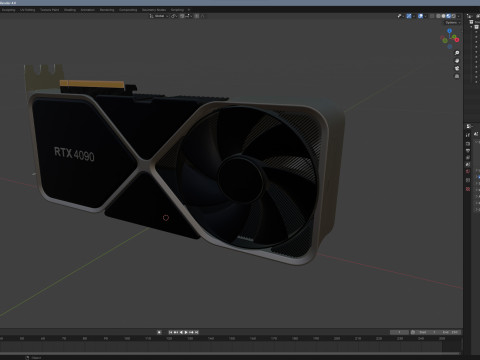Click the timeline horizontal scrollbar
The width and height of the screenshot is (480, 360).
point(230,353)
